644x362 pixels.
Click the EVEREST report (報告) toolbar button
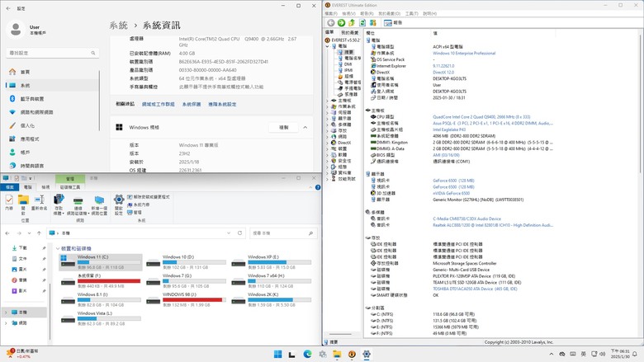tap(394, 23)
